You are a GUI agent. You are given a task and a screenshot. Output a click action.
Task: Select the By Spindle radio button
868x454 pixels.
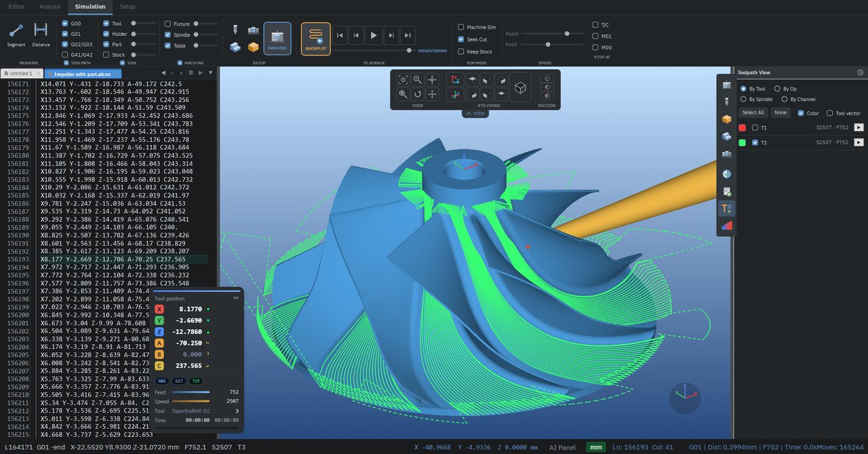(743, 99)
